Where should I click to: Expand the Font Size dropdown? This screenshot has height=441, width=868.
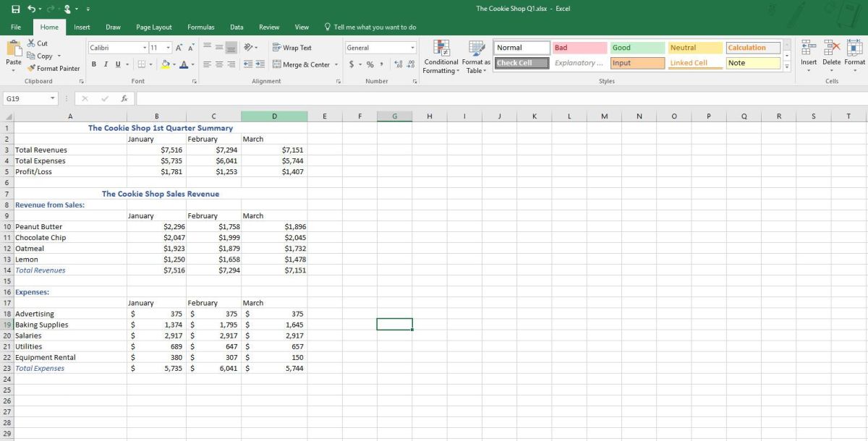coord(169,46)
